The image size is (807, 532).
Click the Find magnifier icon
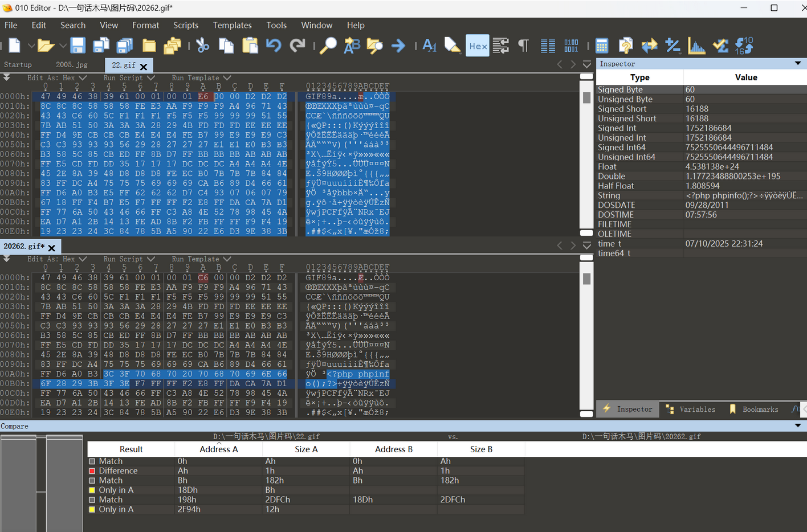[328, 46]
